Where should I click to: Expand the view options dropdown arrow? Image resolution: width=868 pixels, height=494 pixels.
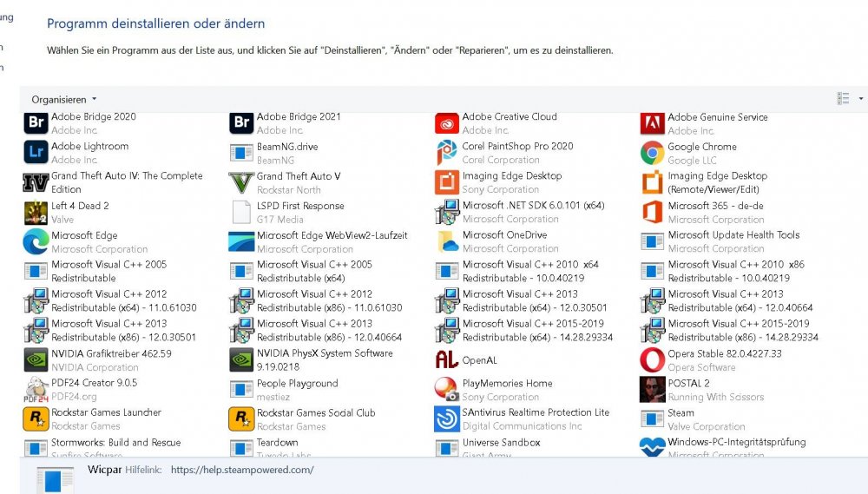[x=861, y=99]
